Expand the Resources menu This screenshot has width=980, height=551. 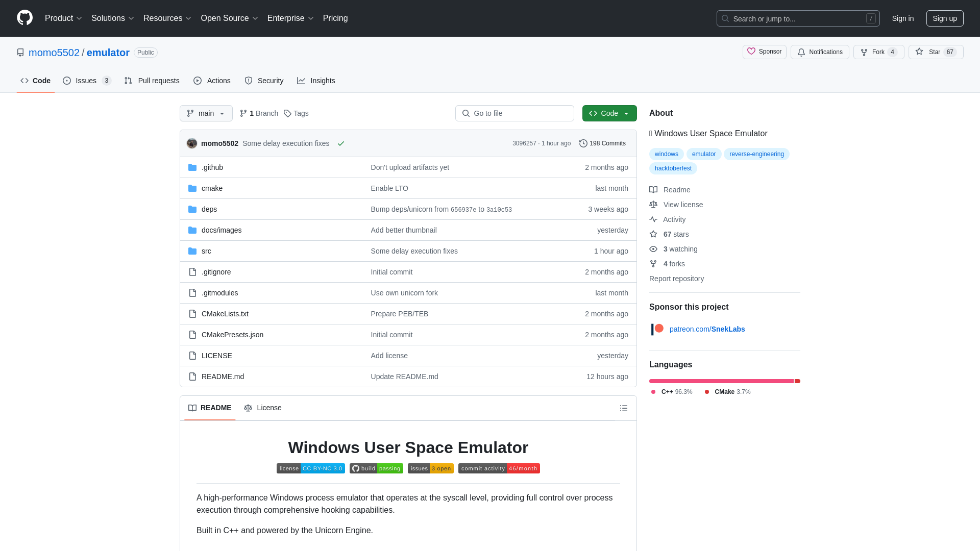click(x=167, y=18)
